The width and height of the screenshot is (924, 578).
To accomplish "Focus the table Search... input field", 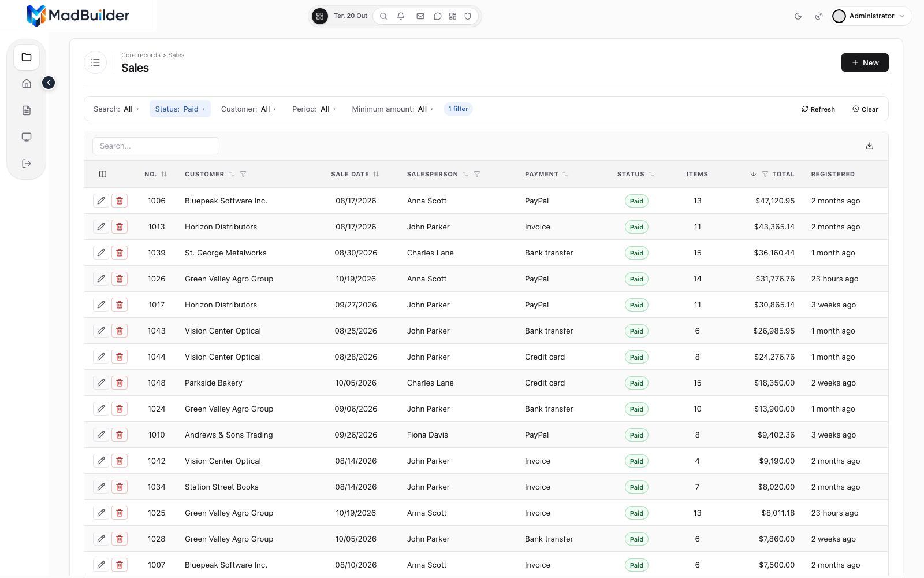I will [x=156, y=146].
